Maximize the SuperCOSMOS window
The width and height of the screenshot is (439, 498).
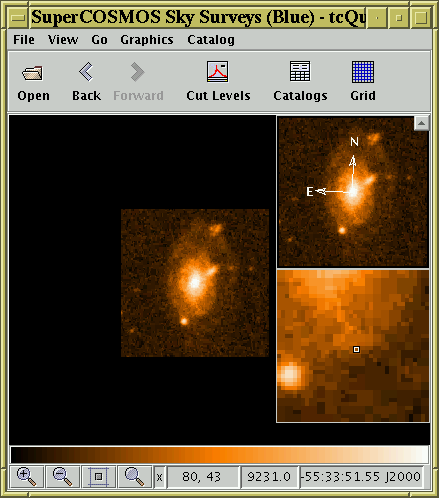point(421,17)
